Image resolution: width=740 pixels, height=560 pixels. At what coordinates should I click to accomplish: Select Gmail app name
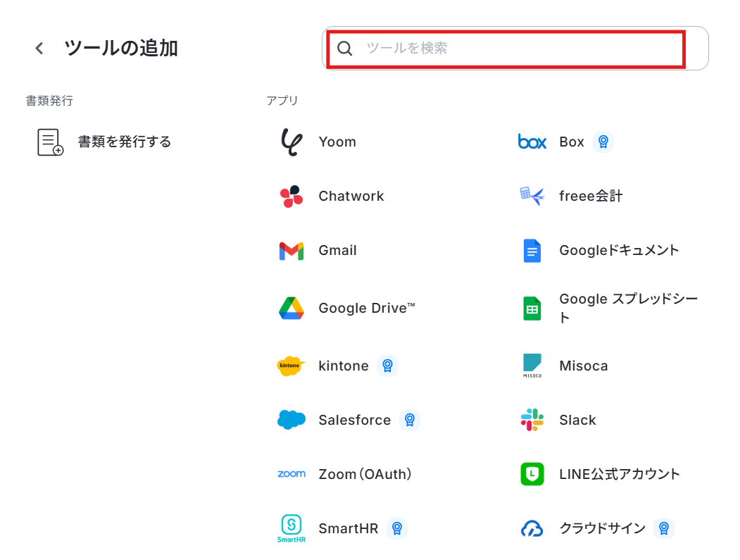pos(338,251)
